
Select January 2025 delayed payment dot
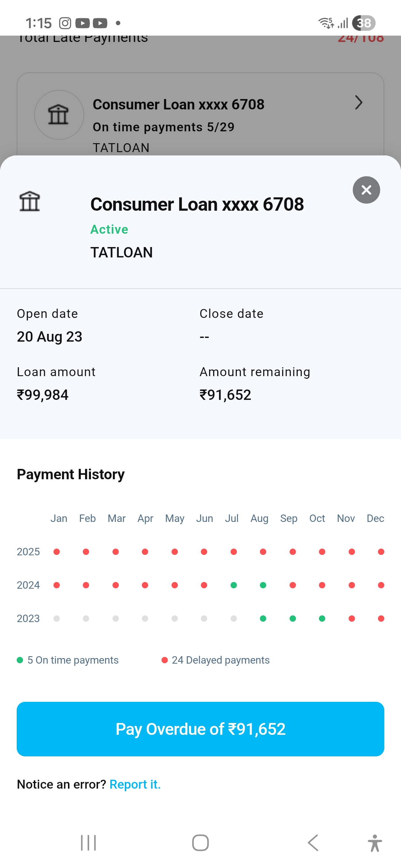coord(57,552)
